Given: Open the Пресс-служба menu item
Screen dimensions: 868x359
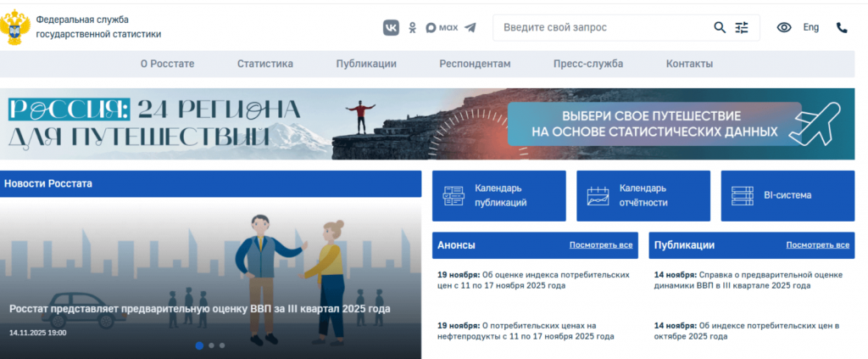Looking at the screenshot, I should click(587, 64).
